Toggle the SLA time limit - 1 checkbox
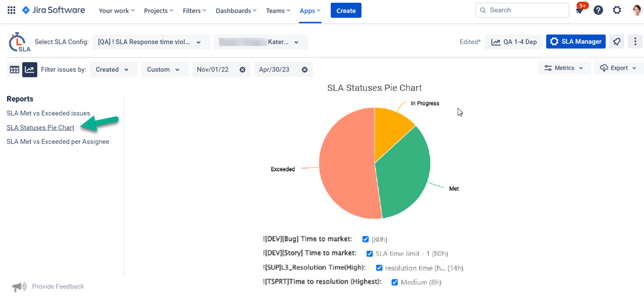This screenshot has height=302, width=644. coord(370,253)
